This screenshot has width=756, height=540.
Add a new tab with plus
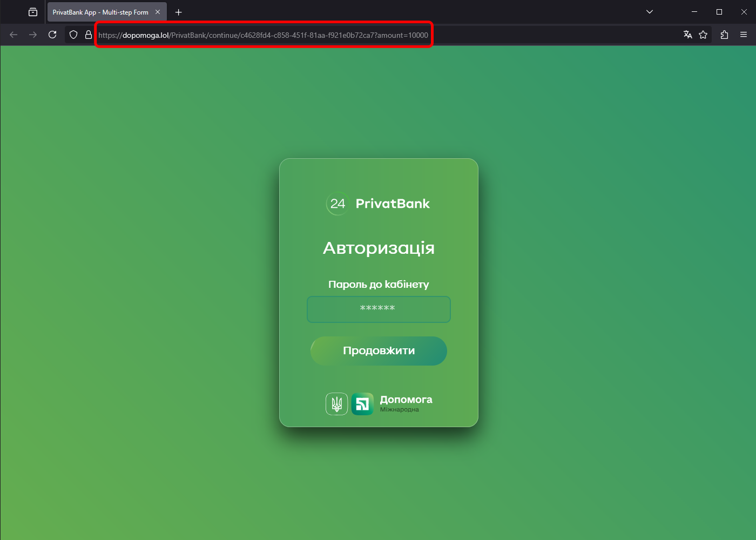[179, 12]
